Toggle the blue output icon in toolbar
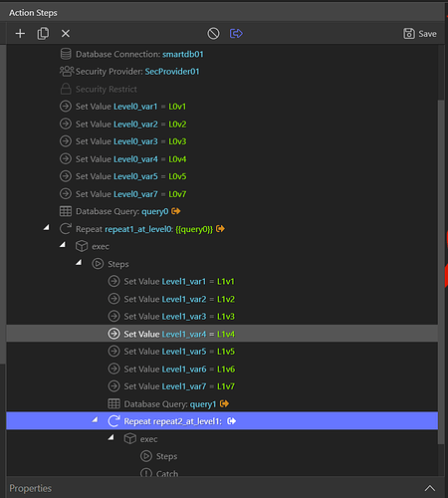 click(x=236, y=34)
